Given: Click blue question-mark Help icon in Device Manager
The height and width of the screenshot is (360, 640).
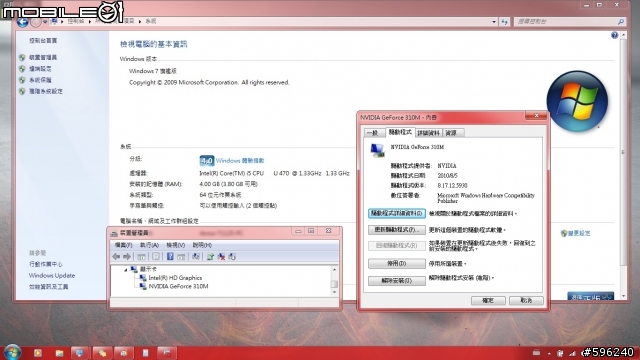Looking at the screenshot, I should pos(170,256).
